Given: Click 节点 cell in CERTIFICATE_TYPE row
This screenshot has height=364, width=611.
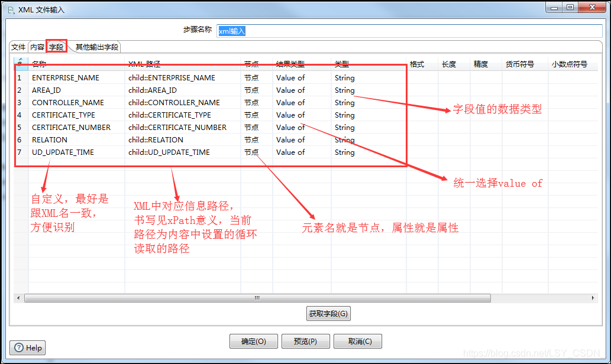Looking at the screenshot, I should point(257,115).
